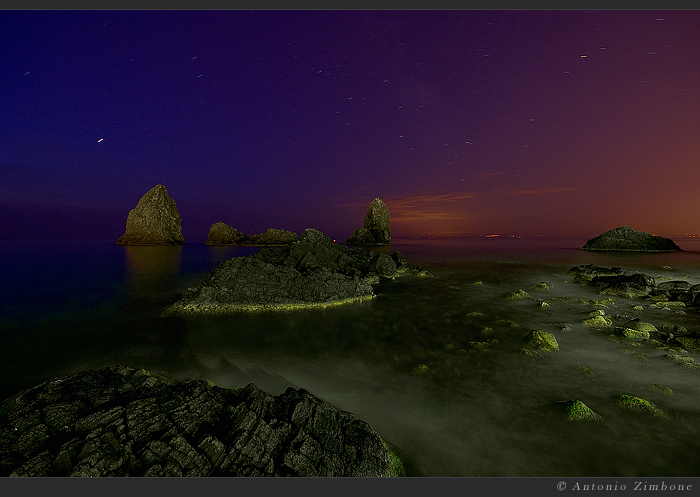Viewport: 700px width, 497px height.
Task: Click the small low rock beside the tallest stack
Action: pyautogui.click(x=223, y=234)
